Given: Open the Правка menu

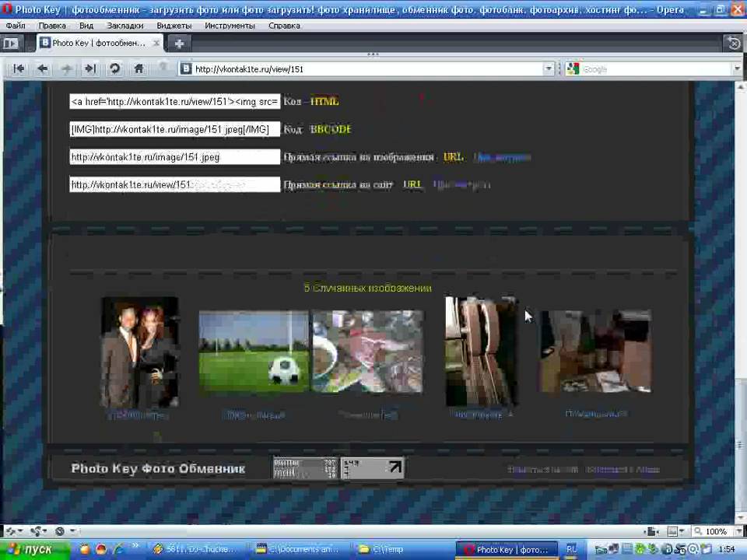Looking at the screenshot, I should tap(52, 26).
